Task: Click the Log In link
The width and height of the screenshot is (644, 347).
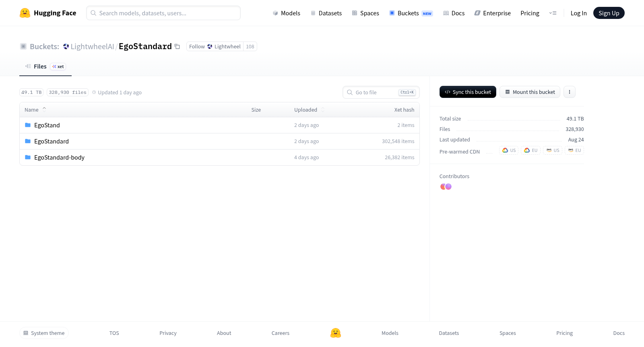Action: pos(578,13)
